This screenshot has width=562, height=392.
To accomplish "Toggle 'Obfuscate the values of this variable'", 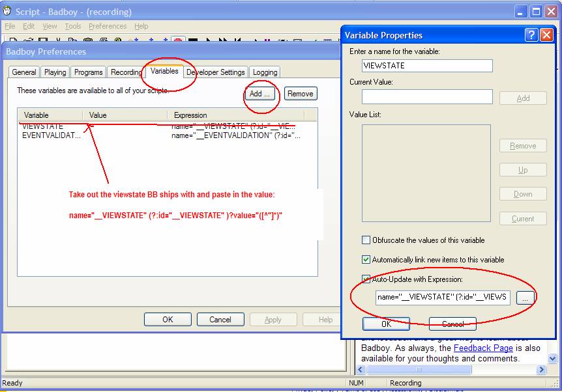I will click(x=366, y=240).
